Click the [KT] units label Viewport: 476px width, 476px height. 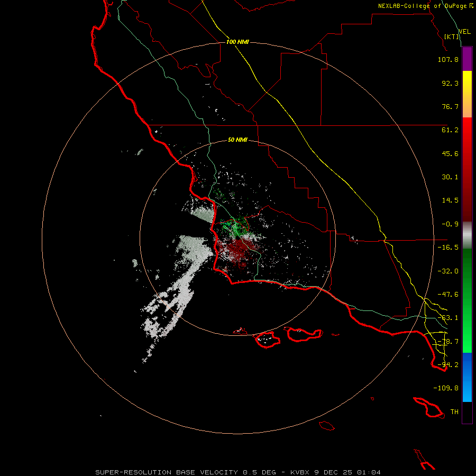point(452,36)
